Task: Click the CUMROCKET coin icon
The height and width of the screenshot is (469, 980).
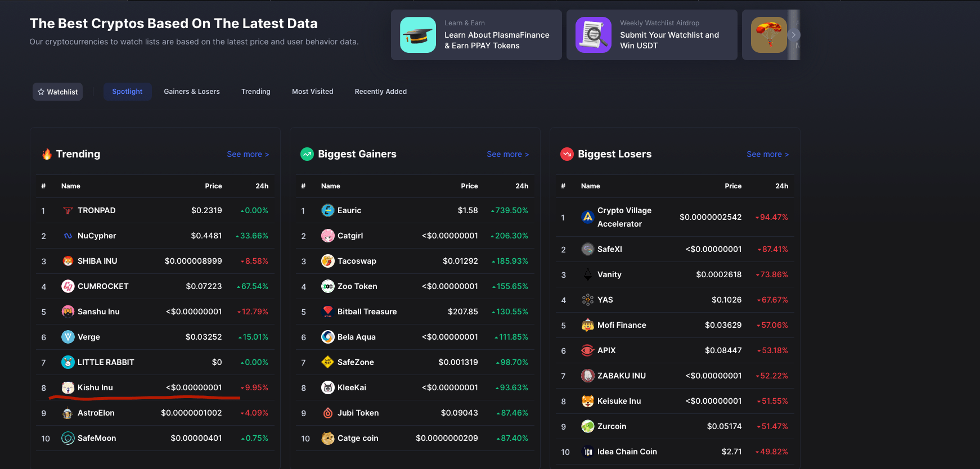Action: point(68,286)
